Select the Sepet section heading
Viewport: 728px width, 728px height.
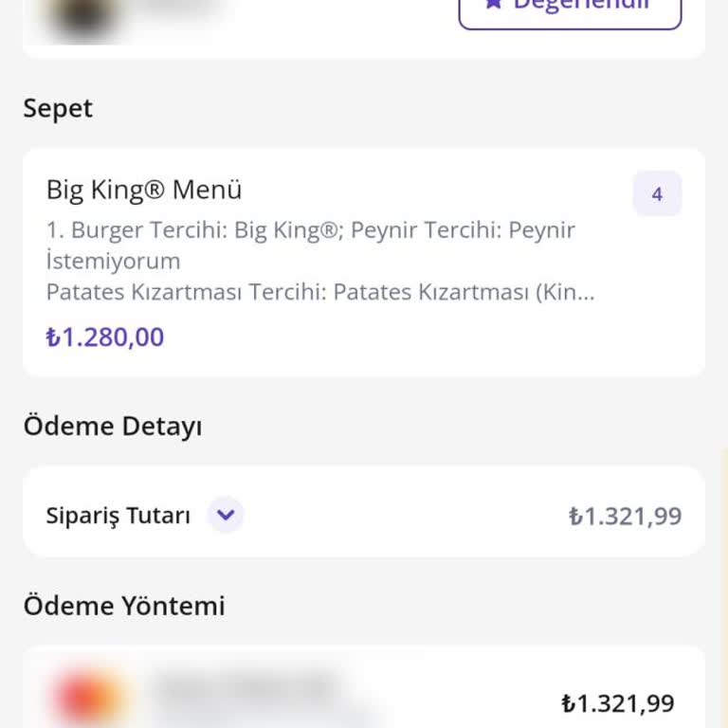58,108
